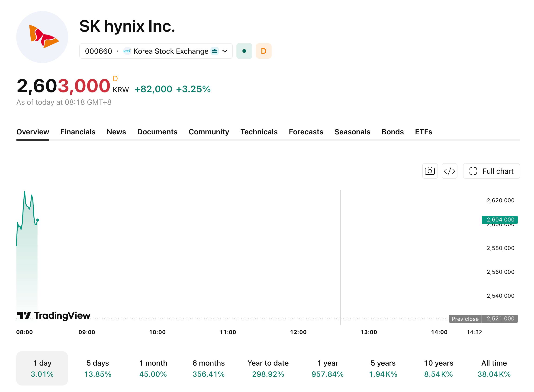Choose the 10 years range

[x=439, y=368]
